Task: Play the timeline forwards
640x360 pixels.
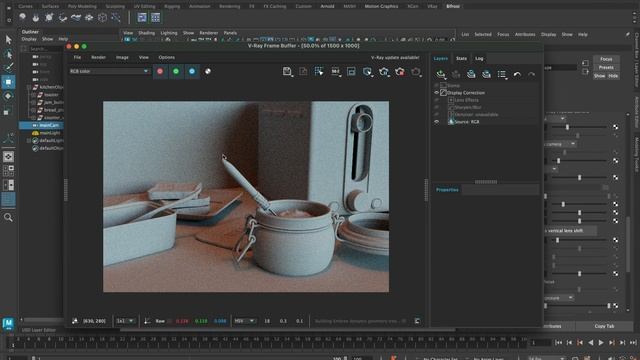Action: point(601,343)
